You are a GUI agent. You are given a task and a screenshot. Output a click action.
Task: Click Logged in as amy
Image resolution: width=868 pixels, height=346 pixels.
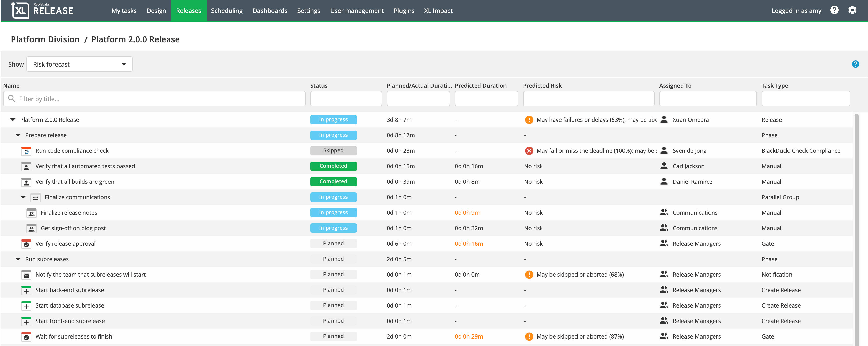[796, 10]
